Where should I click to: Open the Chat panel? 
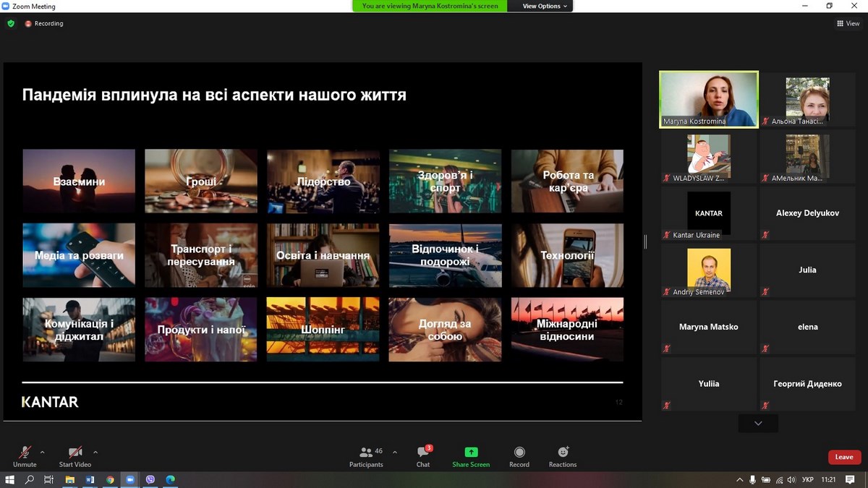(423, 453)
